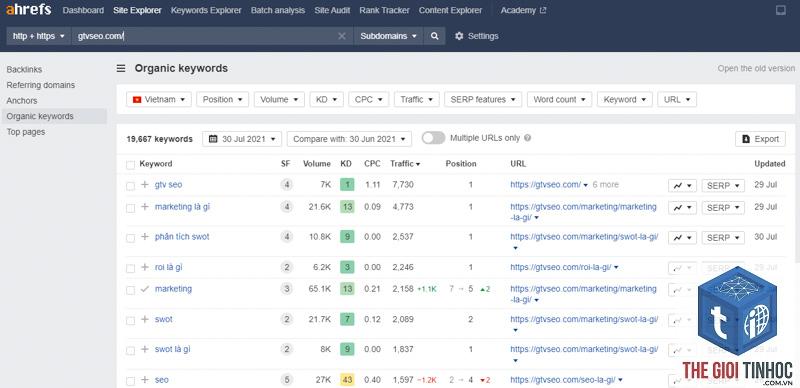Open the position chart icon for gtv seo
Viewport: 800px width, 388px height.
coord(682,185)
